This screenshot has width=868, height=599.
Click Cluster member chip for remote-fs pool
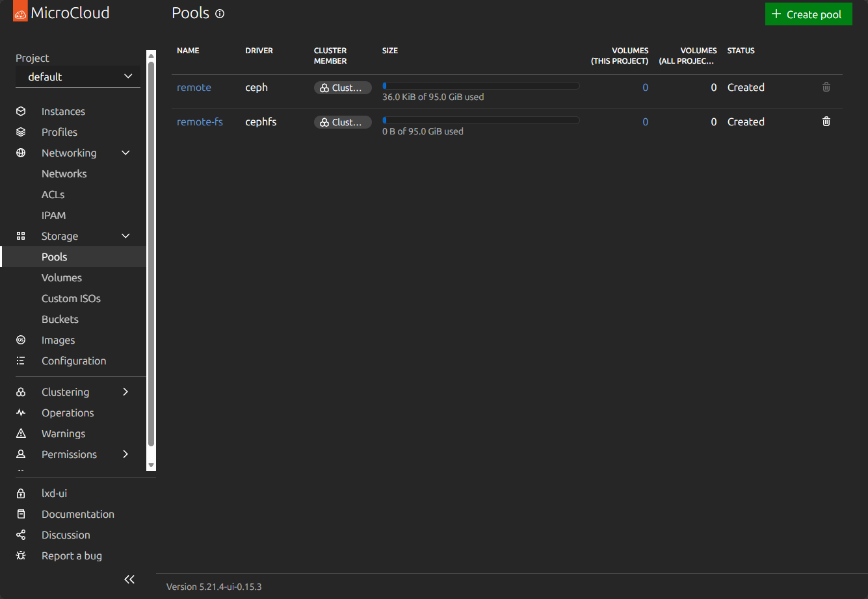click(343, 122)
